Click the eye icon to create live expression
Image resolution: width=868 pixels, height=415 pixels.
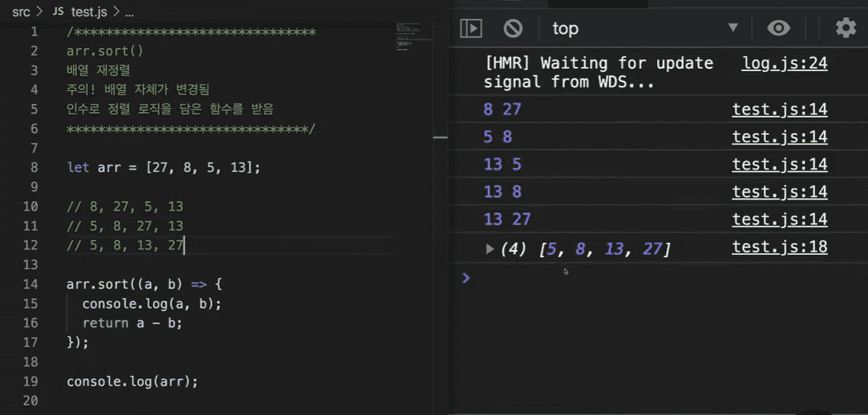(x=779, y=28)
